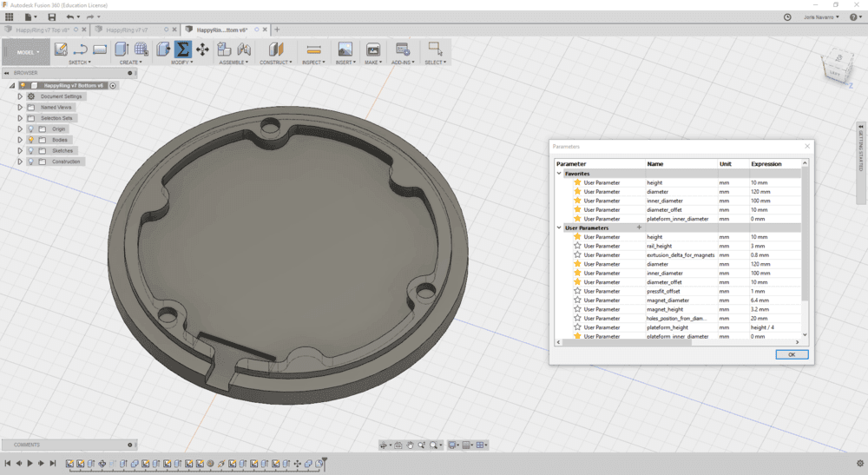Open the data panel grid icon
The width and height of the screenshot is (868, 475).
point(10,17)
